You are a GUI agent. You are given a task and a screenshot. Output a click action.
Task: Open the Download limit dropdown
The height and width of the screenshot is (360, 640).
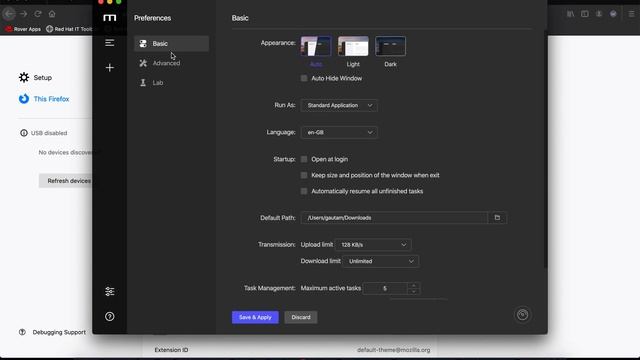[x=380, y=261]
